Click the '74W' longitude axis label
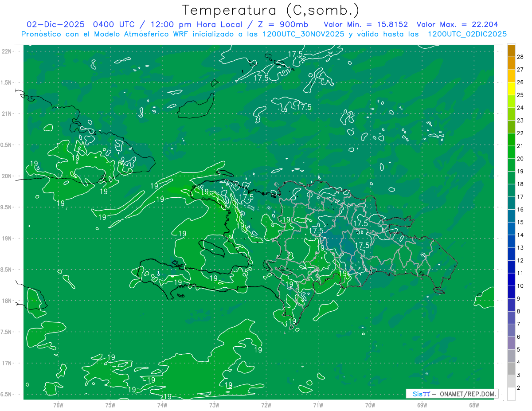Viewport: 532px width, 411px height. coord(162,404)
